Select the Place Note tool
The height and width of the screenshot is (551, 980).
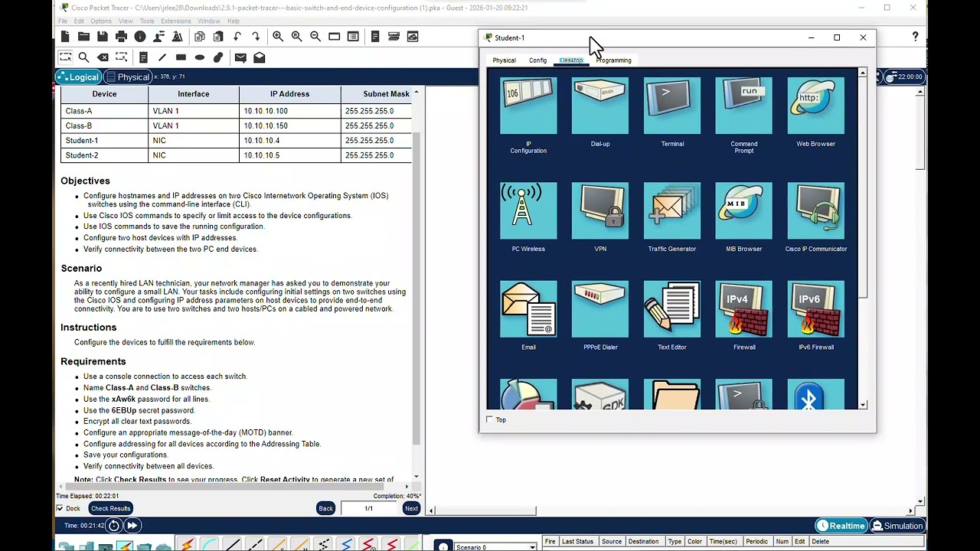click(143, 57)
